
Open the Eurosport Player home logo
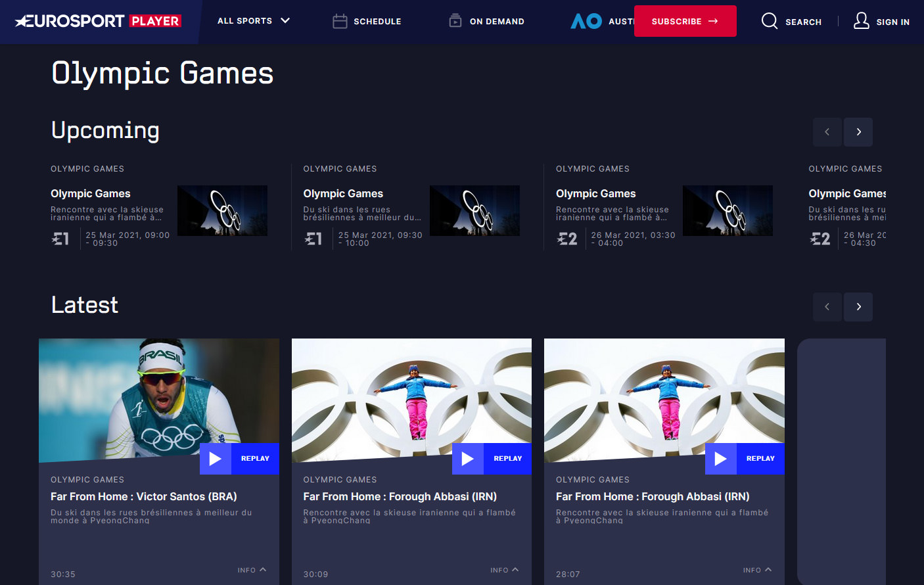click(x=98, y=21)
